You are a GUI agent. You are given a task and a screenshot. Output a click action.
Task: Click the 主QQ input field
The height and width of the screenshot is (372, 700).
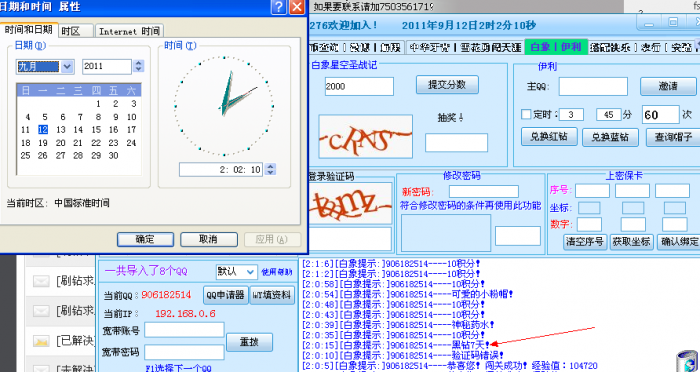pos(593,87)
